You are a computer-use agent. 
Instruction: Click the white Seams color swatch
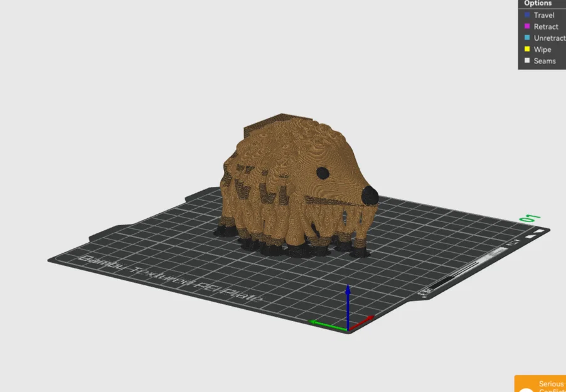(527, 60)
